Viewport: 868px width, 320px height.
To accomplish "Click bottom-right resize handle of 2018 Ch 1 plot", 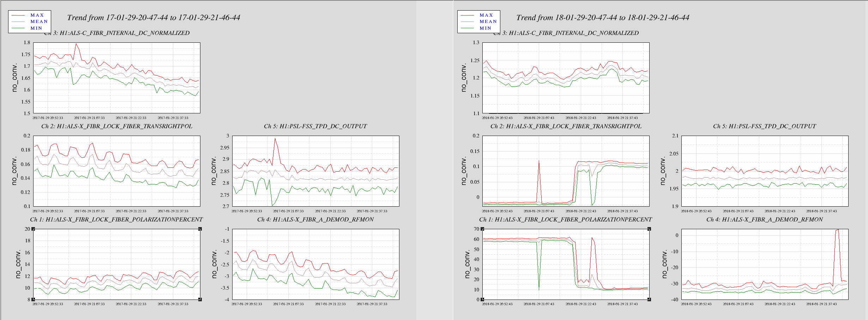I will click(x=649, y=300).
